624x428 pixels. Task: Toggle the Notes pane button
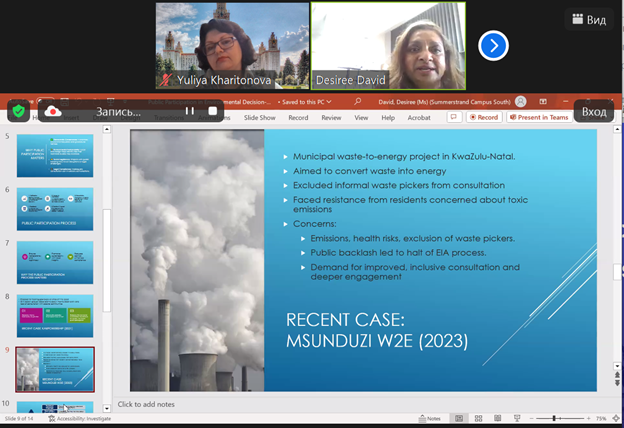[x=430, y=418]
